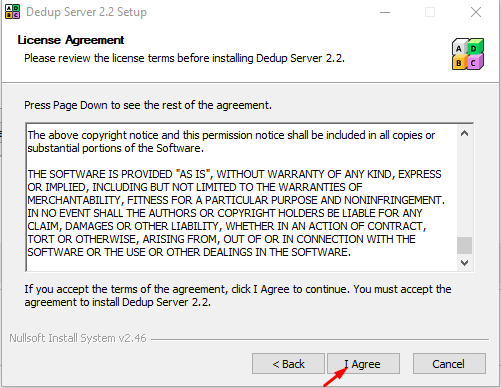Click the 'If you accept the terms' text
Image resolution: width=501 pixels, height=388 pixels.
[x=238, y=295]
